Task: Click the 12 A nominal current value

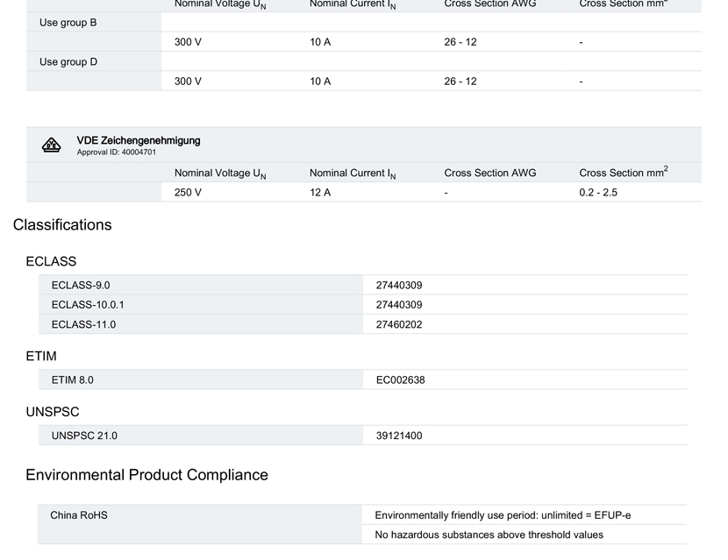Action: (320, 192)
